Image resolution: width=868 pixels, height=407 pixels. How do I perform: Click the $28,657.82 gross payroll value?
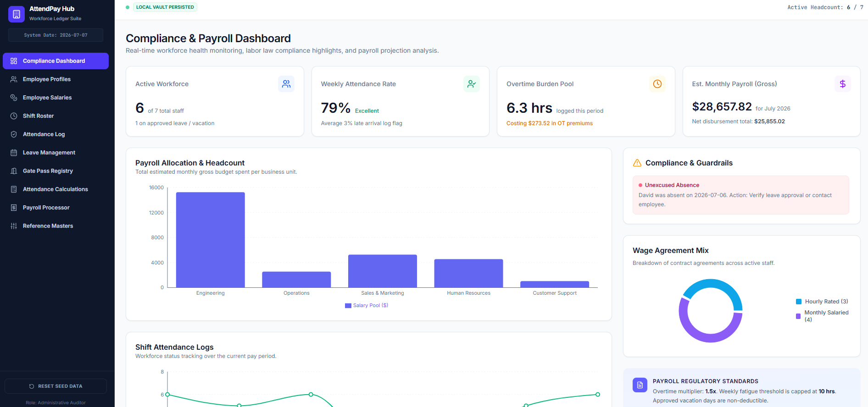coord(722,107)
